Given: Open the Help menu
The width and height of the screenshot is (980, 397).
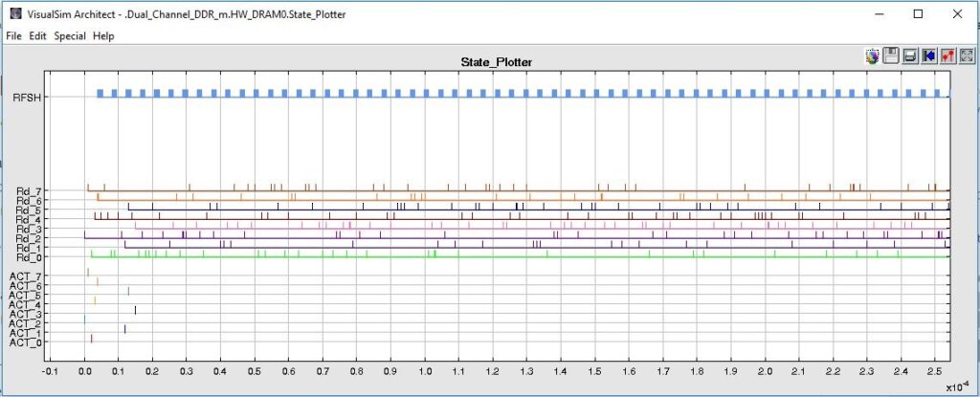Looking at the screenshot, I should [103, 35].
